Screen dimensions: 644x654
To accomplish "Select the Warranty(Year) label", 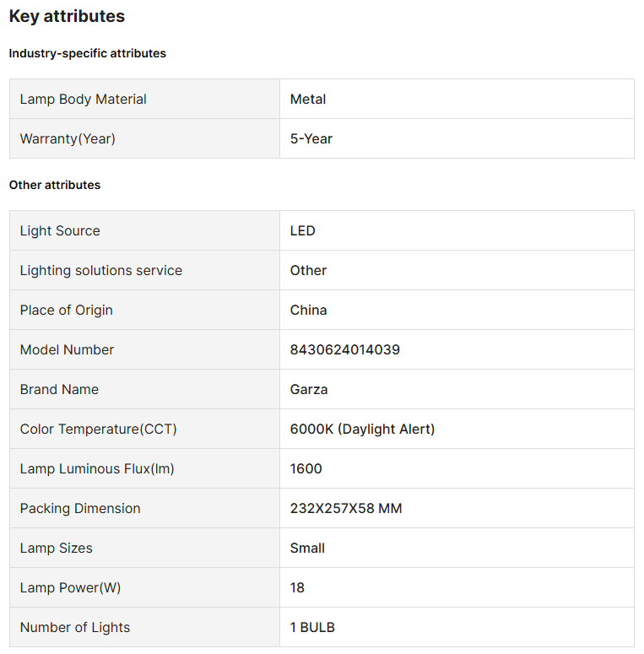I will coord(68,138).
